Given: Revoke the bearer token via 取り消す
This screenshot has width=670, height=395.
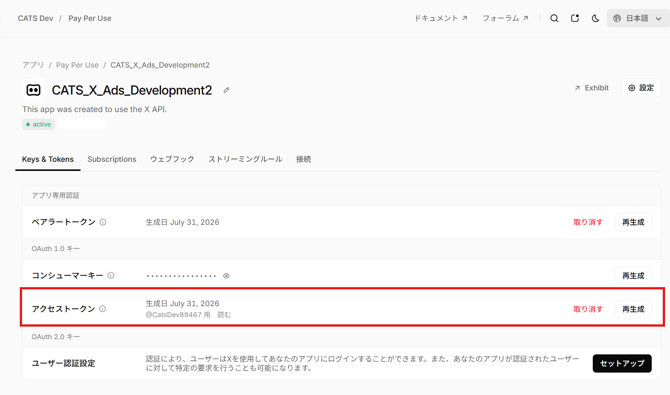Looking at the screenshot, I should click(588, 222).
